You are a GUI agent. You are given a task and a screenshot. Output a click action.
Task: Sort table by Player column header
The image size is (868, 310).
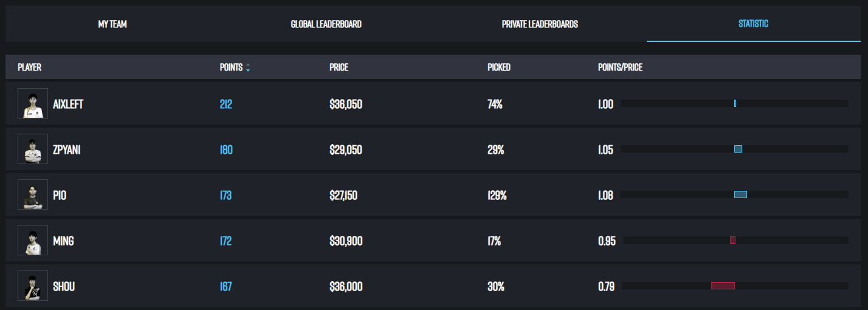pyautogui.click(x=30, y=67)
